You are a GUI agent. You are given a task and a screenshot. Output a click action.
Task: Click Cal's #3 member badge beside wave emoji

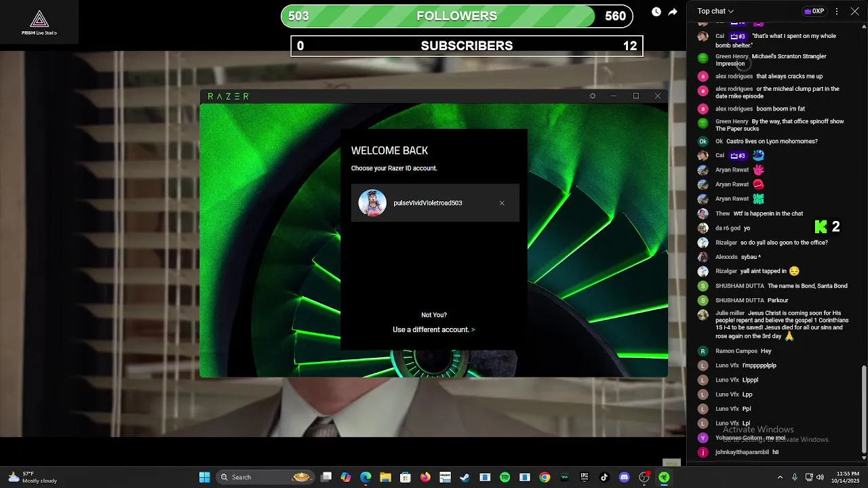point(738,156)
